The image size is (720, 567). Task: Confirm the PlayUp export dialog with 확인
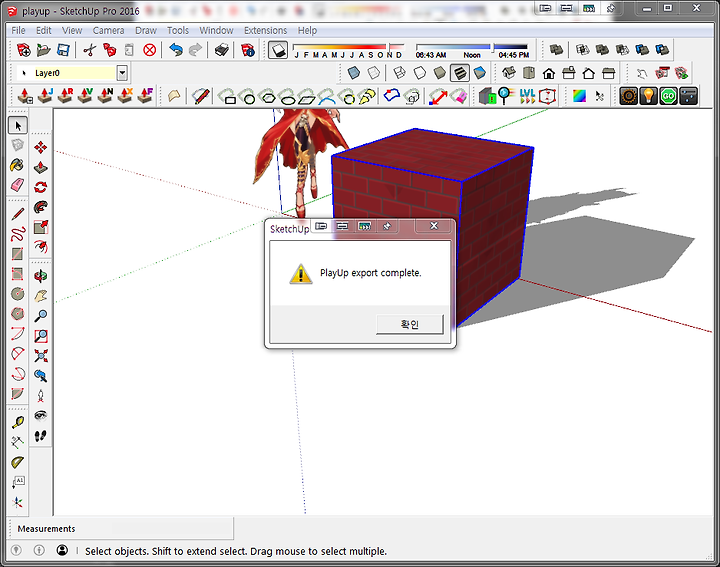[410, 325]
